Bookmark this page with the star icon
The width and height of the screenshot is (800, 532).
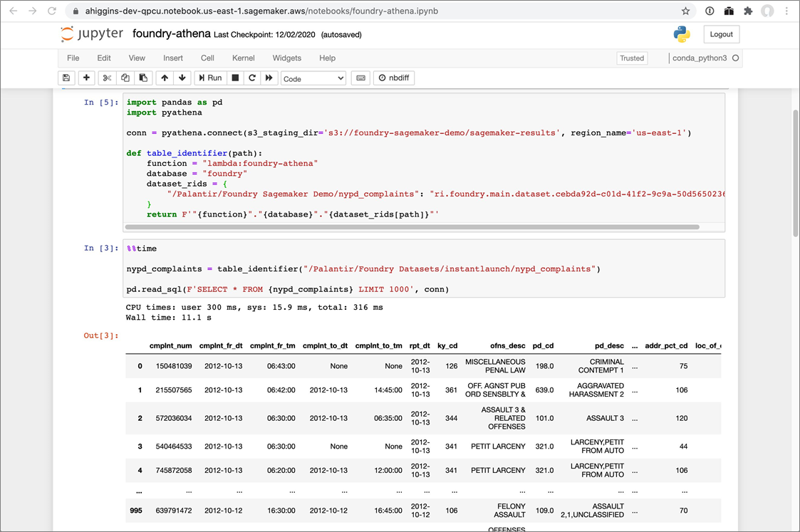[685, 11]
